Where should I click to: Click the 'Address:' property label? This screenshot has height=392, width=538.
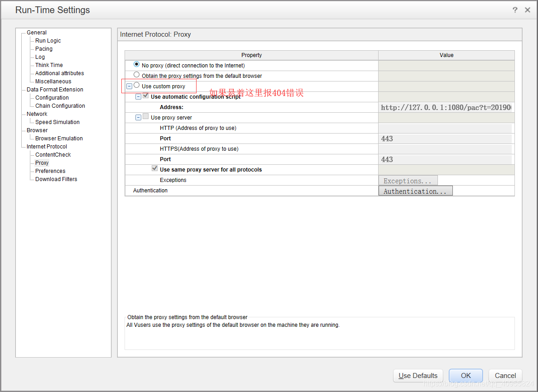pos(172,107)
